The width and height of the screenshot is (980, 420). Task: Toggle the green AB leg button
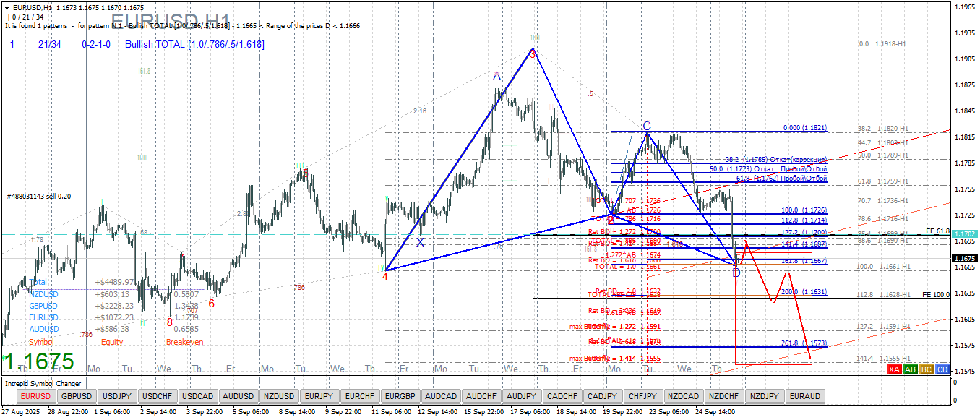point(910,369)
